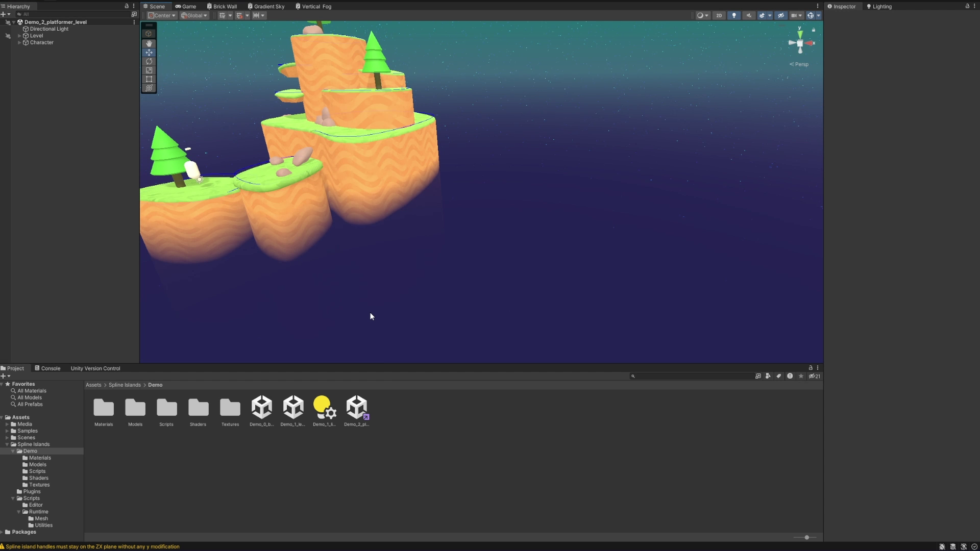Viewport: 980px width, 551px height.
Task: Click the Search by Type icon
Action: click(x=768, y=376)
